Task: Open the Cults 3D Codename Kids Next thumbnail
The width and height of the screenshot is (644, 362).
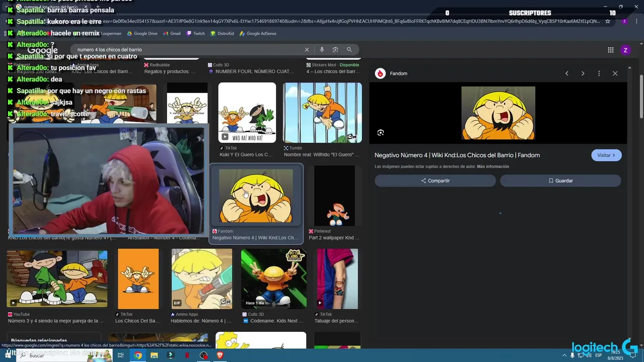Action: (274, 279)
